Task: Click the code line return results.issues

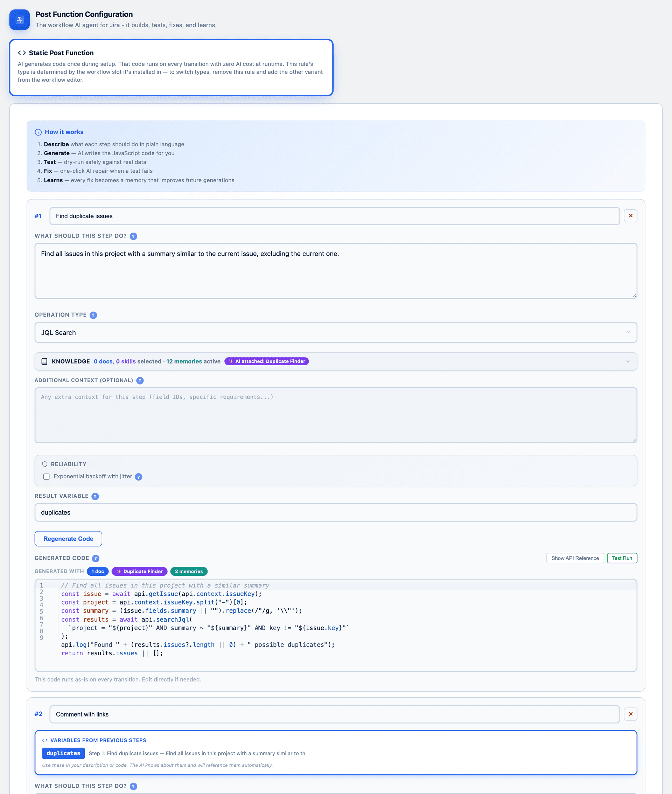Action: pyautogui.click(x=112, y=653)
